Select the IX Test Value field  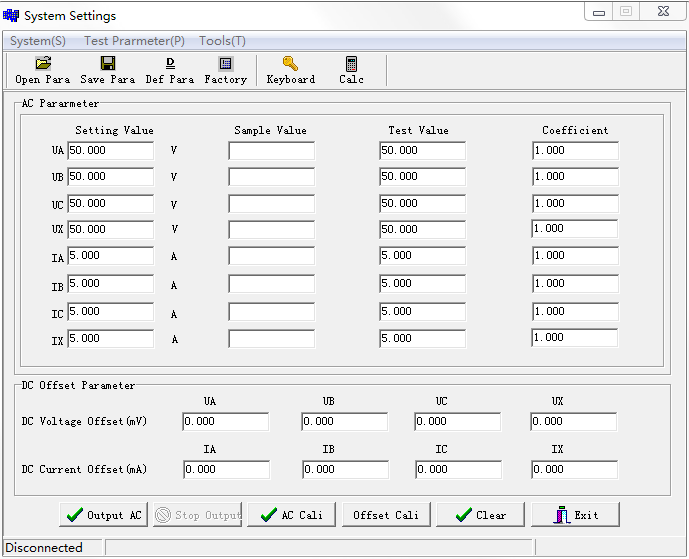tap(422, 339)
